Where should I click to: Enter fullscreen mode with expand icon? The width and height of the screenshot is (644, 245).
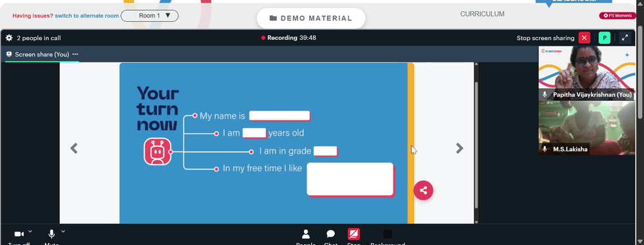(x=625, y=38)
